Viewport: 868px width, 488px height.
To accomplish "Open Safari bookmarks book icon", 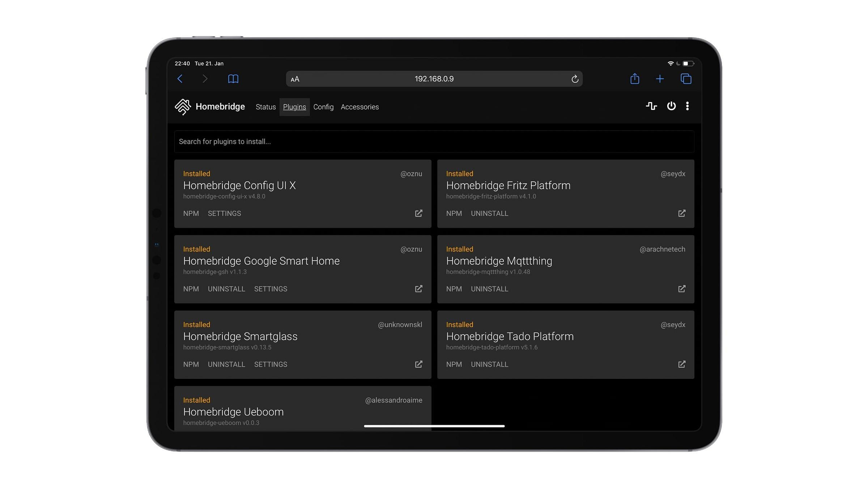I will [233, 79].
